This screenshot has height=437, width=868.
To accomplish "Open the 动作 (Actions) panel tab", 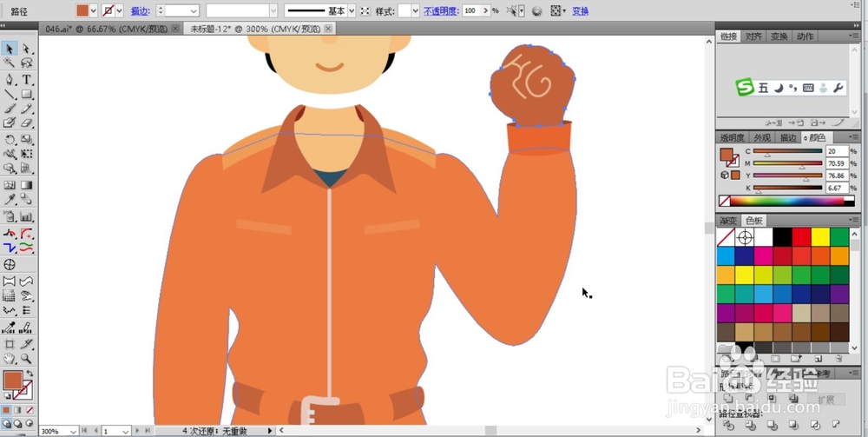I will coord(805,36).
